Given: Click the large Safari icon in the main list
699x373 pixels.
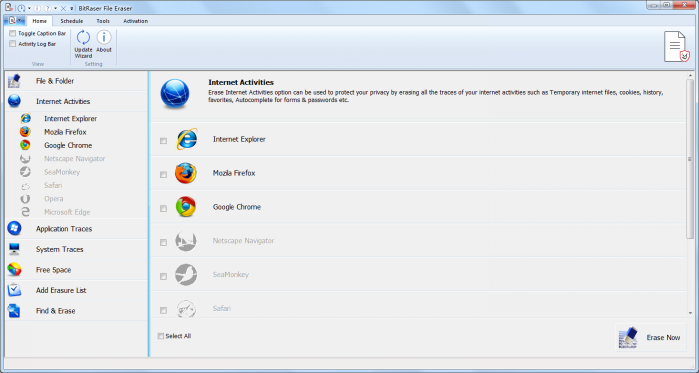Looking at the screenshot, I should tap(186, 308).
